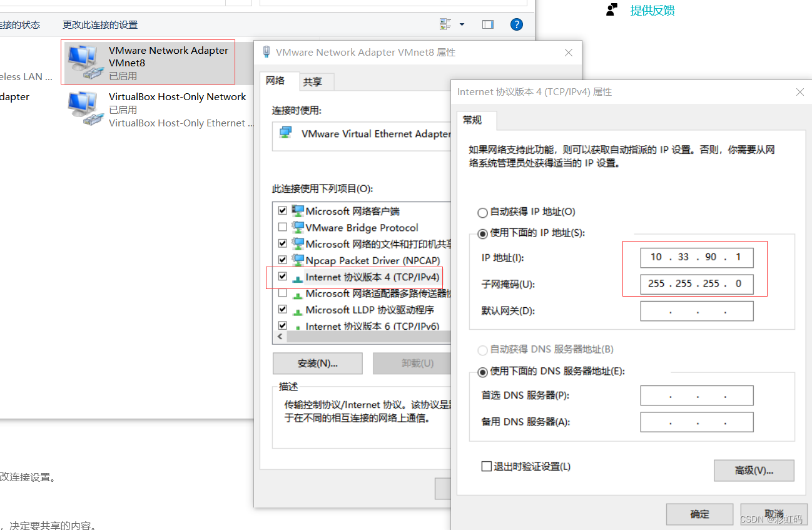Select 使用下面的 DNS 服务器地址 radio button
This screenshot has height=530, width=812.
[482, 372]
